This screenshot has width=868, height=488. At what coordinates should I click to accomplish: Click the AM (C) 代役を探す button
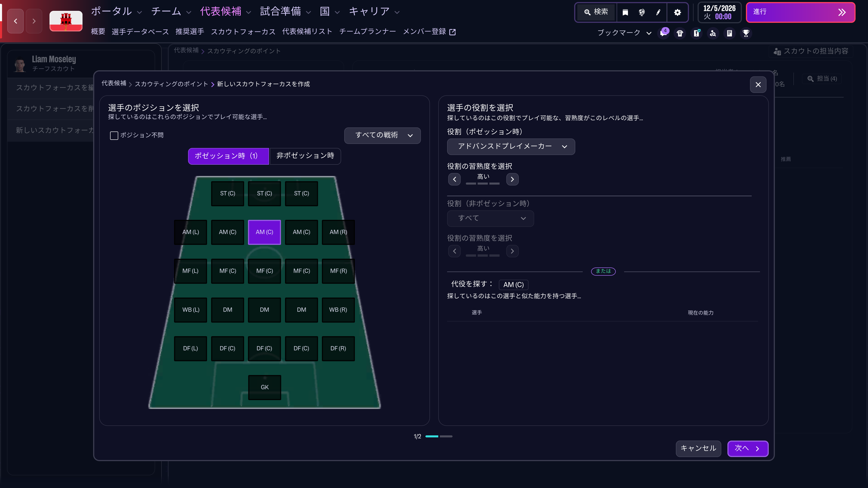point(513,285)
